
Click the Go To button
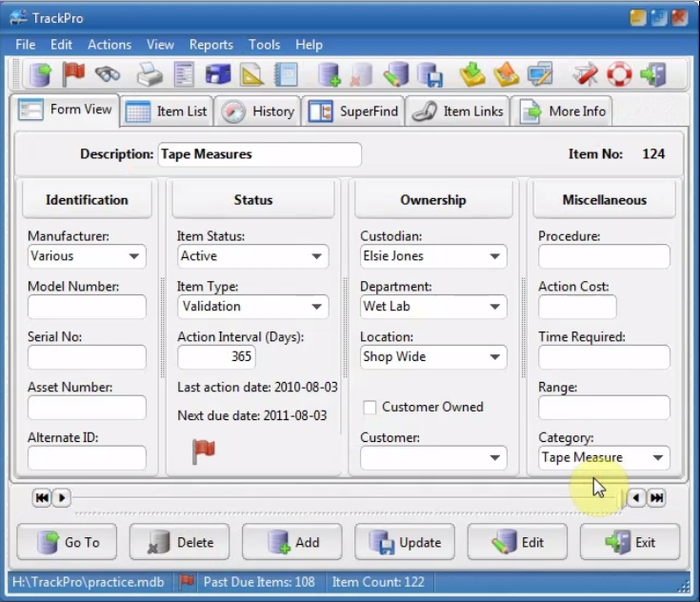(x=67, y=542)
